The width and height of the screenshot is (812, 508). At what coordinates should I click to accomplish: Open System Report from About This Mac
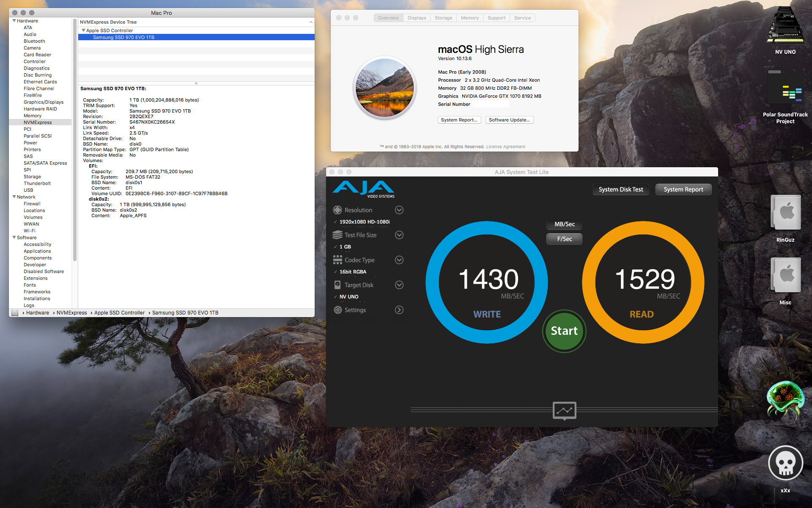pyautogui.click(x=459, y=120)
